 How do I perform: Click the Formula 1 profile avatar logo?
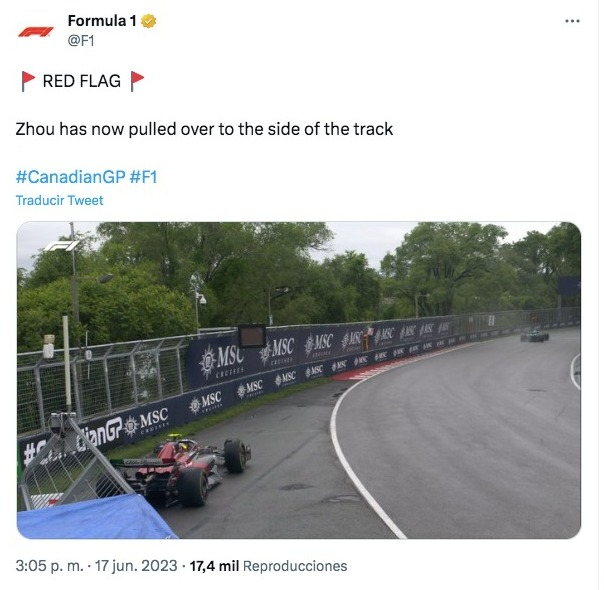(35, 31)
